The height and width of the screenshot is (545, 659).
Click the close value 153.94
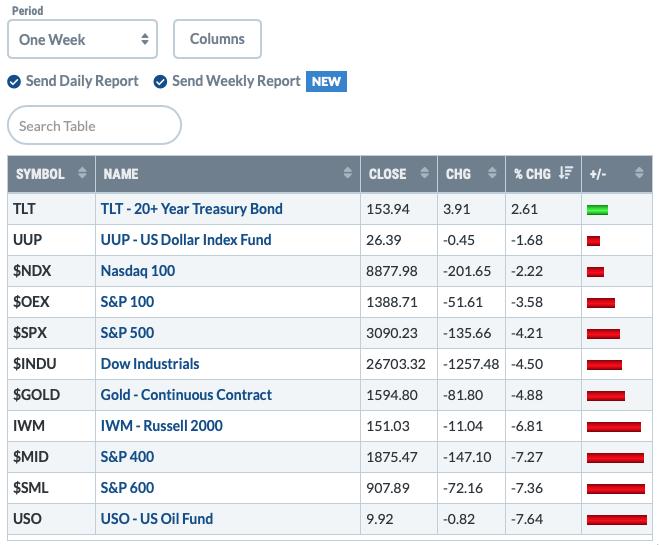(x=387, y=209)
